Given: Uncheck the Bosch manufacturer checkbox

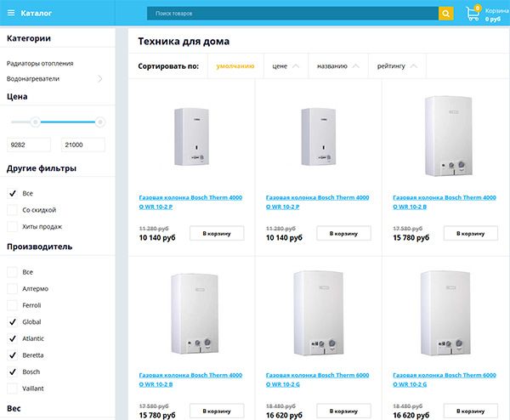Looking at the screenshot, I should pos(13,372).
